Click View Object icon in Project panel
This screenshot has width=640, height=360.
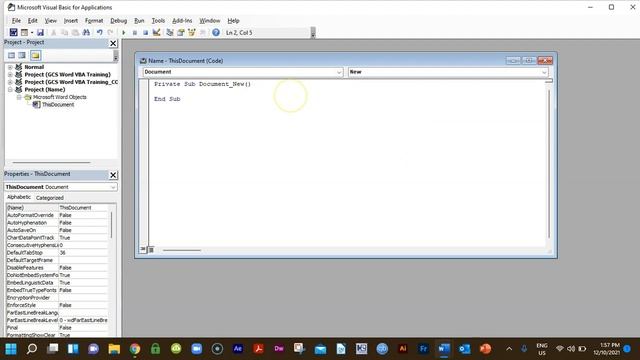(22, 55)
